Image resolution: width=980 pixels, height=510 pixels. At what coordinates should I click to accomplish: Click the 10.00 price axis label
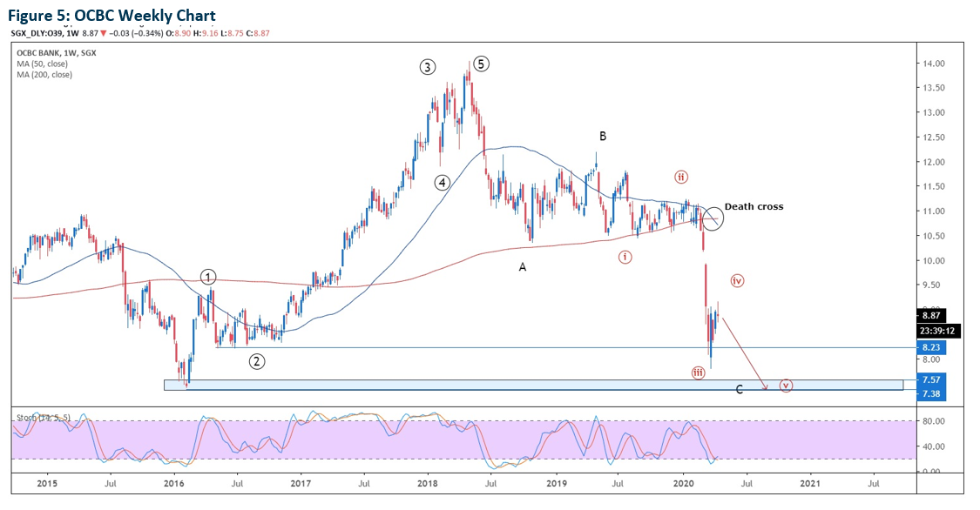[933, 261]
